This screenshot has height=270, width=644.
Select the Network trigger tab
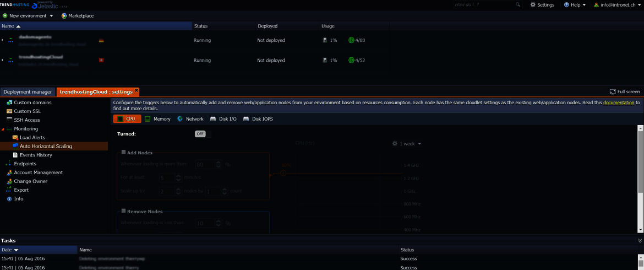(190, 119)
